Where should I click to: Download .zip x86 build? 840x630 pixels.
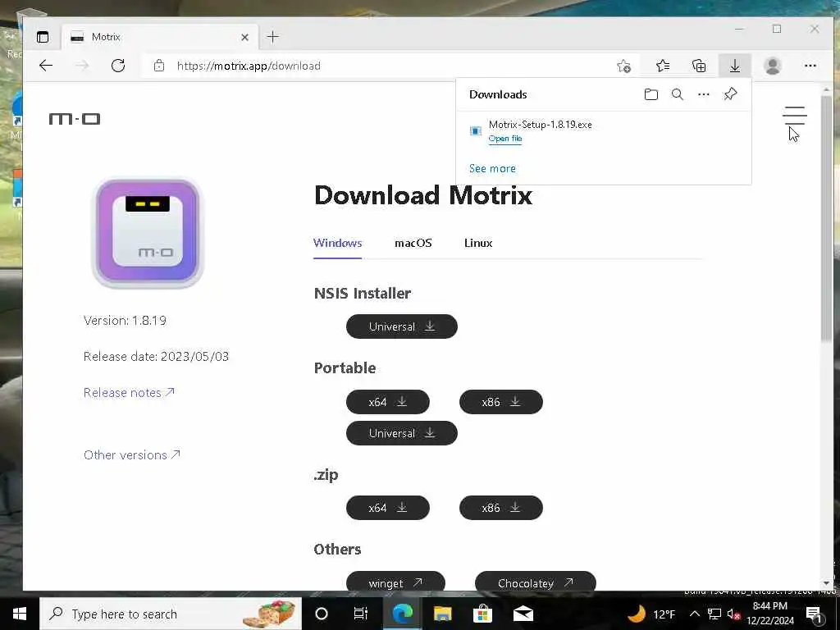click(x=501, y=508)
